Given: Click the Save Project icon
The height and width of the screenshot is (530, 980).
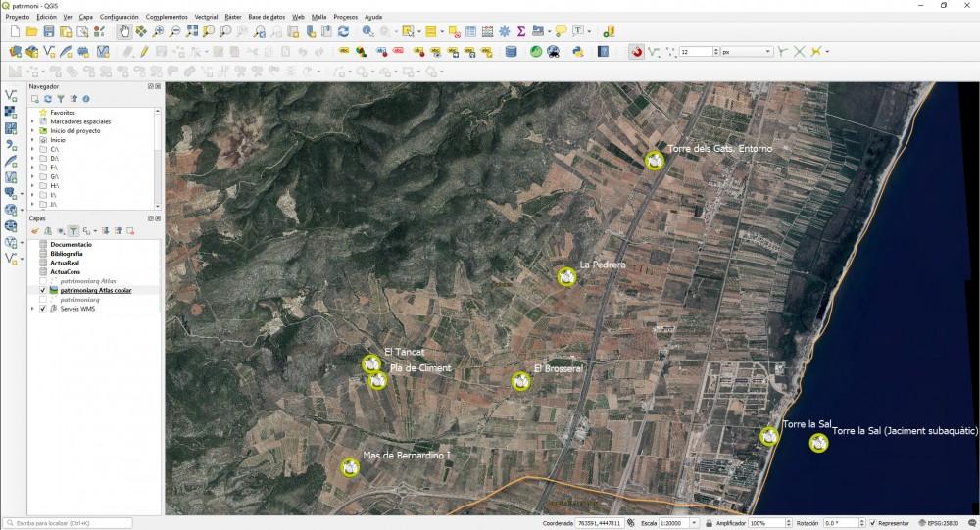Looking at the screenshot, I should [x=49, y=32].
